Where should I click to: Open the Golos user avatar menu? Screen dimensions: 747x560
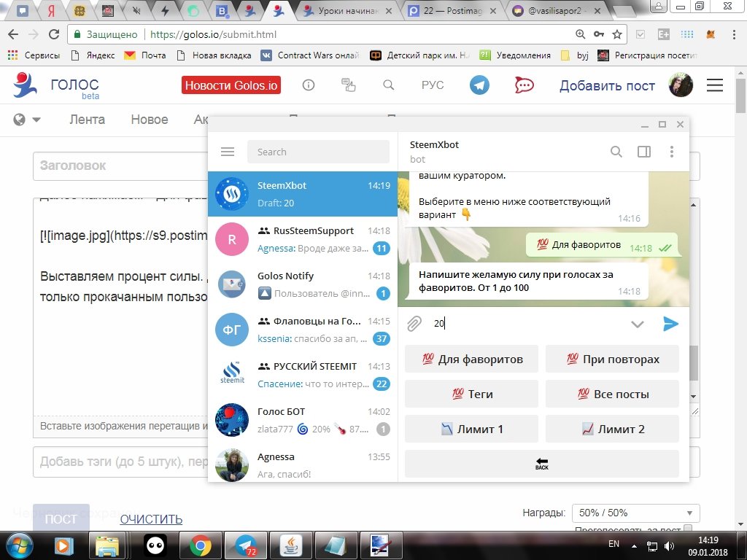pyautogui.click(x=681, y=85)
